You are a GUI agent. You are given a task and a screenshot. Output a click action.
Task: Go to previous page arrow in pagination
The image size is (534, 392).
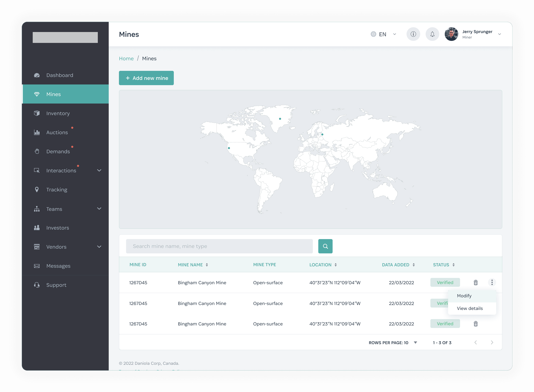(475, 342)
